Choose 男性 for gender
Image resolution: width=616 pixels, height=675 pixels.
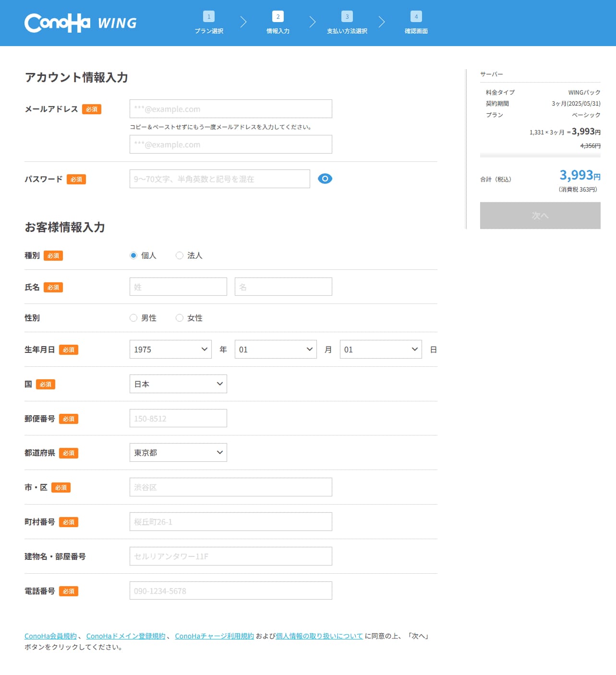point(133,318)
